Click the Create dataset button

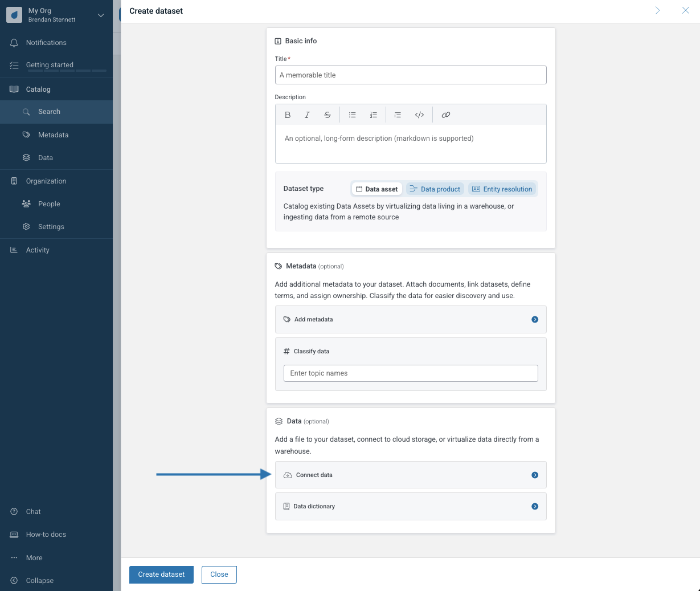pyautogui.click(x=161, y=574)
